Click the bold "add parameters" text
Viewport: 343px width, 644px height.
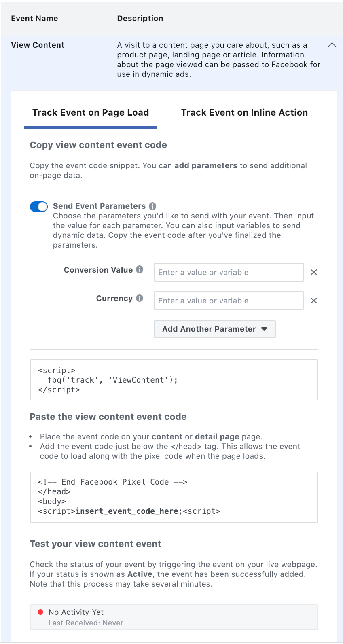(x=205, y=165)
